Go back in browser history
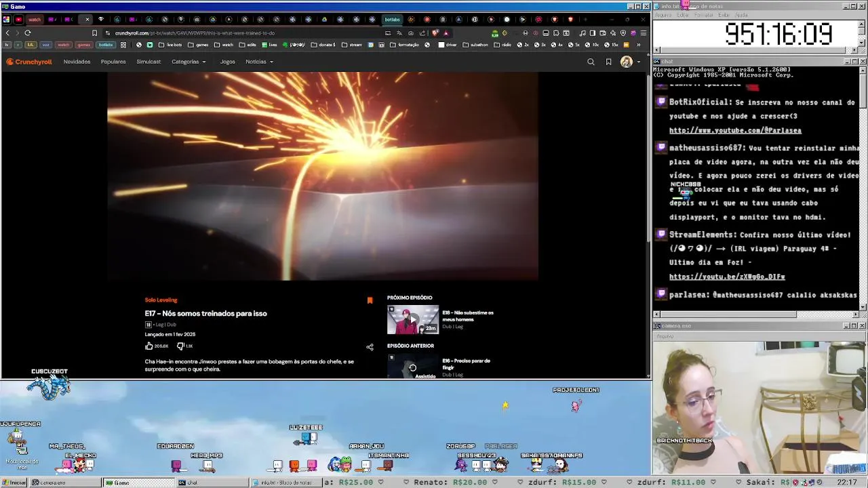Image resolution: width=868 pixels, height=488 pixels. click(7, 33)
